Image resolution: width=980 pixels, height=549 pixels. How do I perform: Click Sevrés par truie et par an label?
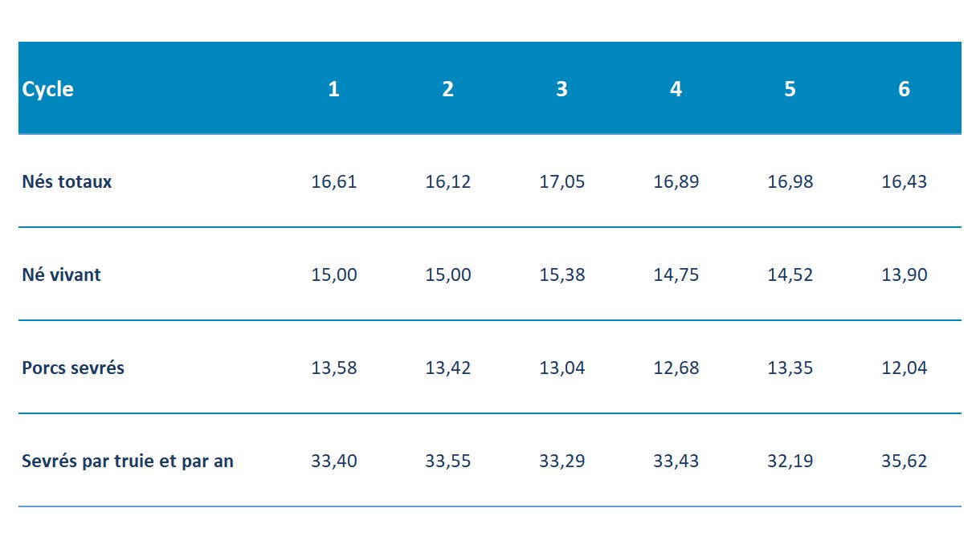tap(128, 462)
